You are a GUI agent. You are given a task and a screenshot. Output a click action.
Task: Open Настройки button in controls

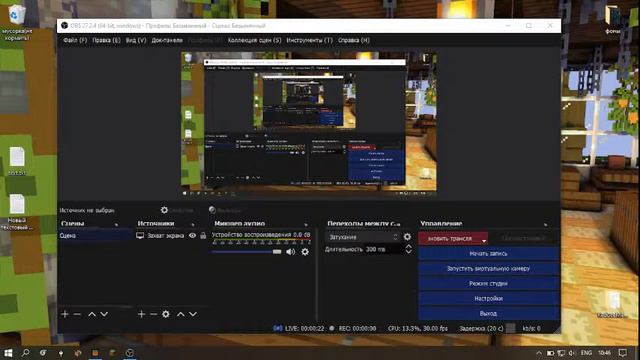coord(488,298)
